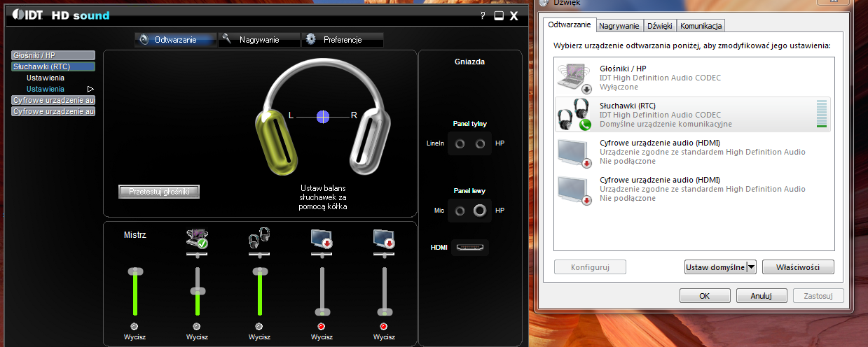
Task: Select Słuchawki (RTC) in IDT sidebar
Action: tap(53, 66)
